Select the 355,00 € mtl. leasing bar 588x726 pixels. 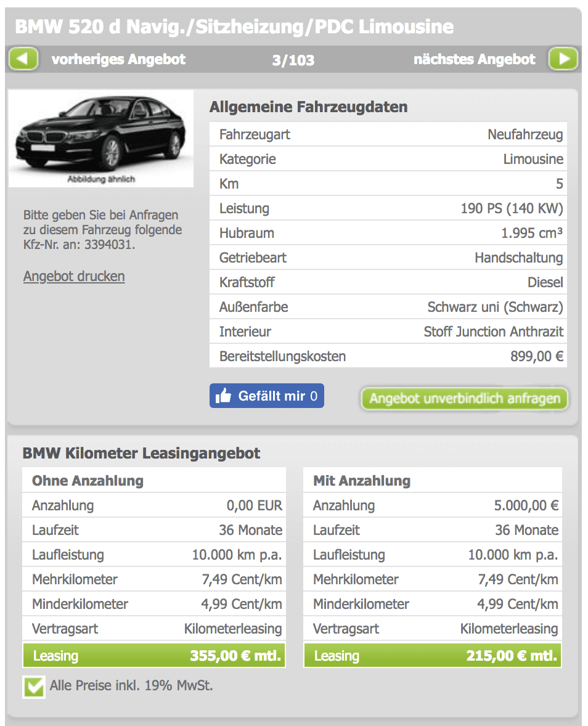click(154, 656)
